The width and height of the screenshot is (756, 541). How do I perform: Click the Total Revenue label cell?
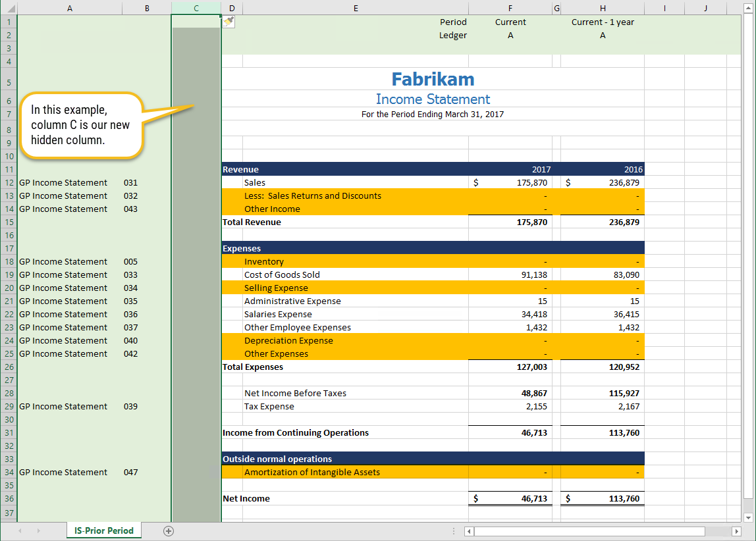tap(253, 222)
